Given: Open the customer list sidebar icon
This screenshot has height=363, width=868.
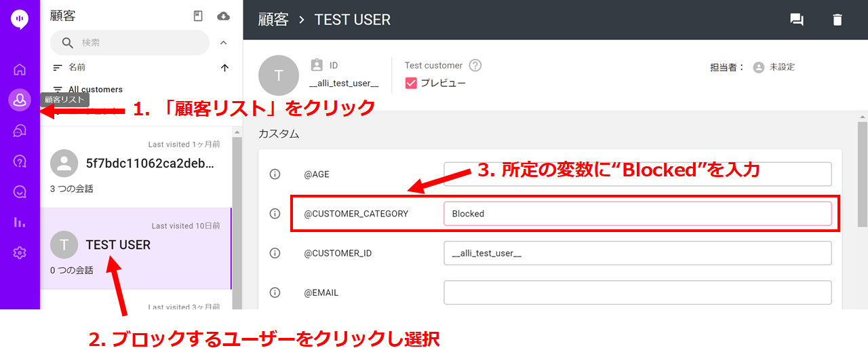Looking at the screenshot, I should pos(20,100).
